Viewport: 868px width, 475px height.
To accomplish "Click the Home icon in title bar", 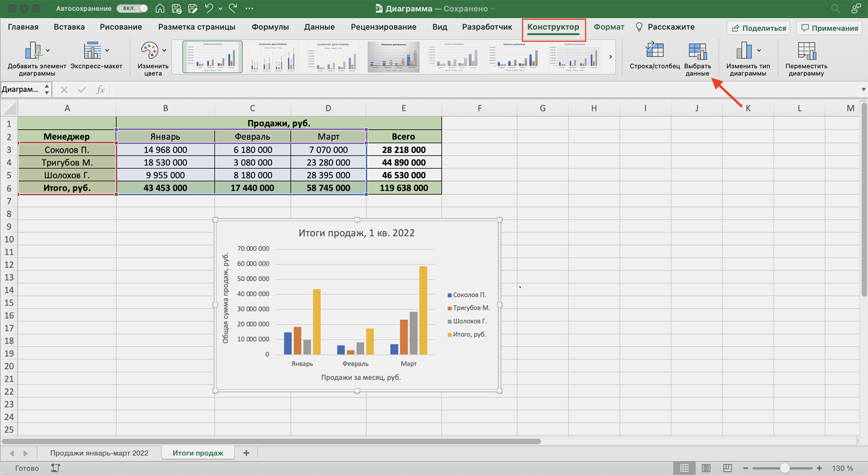I will 160,8.
